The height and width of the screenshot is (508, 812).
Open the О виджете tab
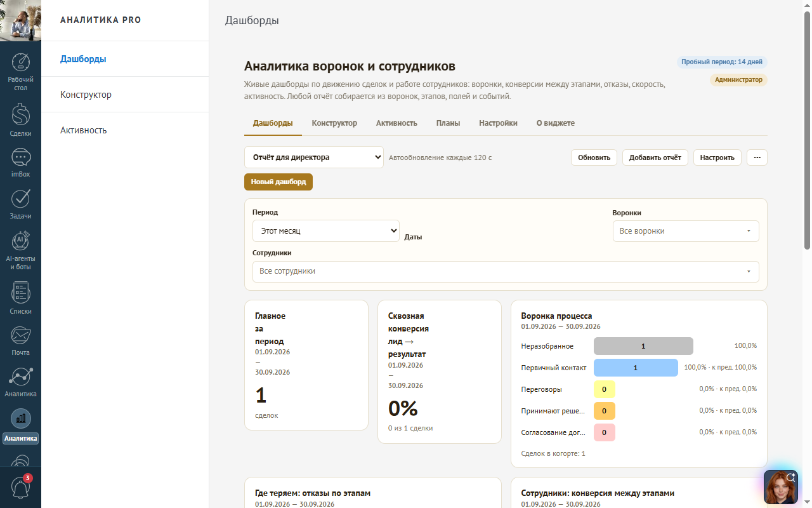[556, 123]
